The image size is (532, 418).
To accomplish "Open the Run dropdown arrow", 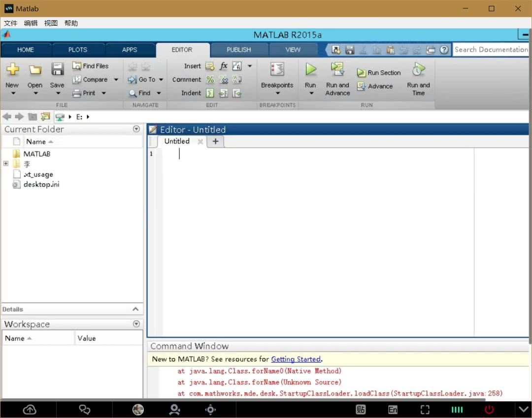I will [311, 93].
